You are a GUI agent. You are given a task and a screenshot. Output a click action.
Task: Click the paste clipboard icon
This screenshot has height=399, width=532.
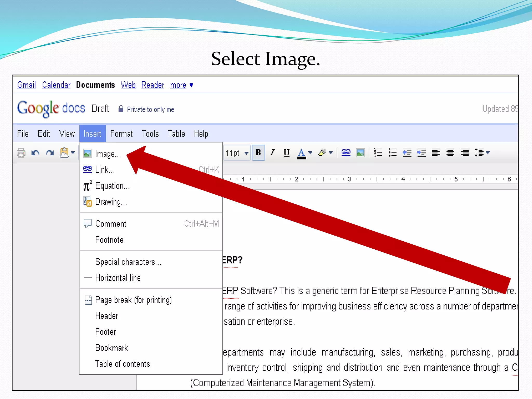(x=64, y=153)
